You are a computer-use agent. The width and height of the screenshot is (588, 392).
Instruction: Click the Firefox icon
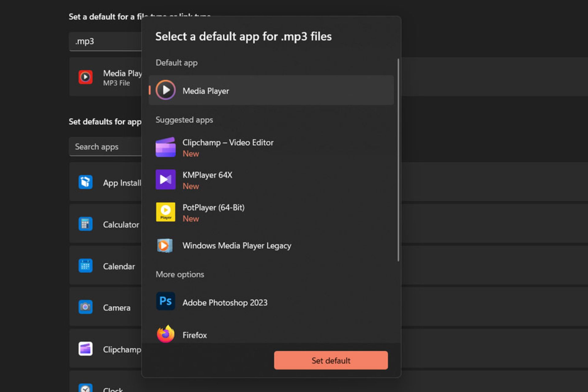tap(165, 334)
